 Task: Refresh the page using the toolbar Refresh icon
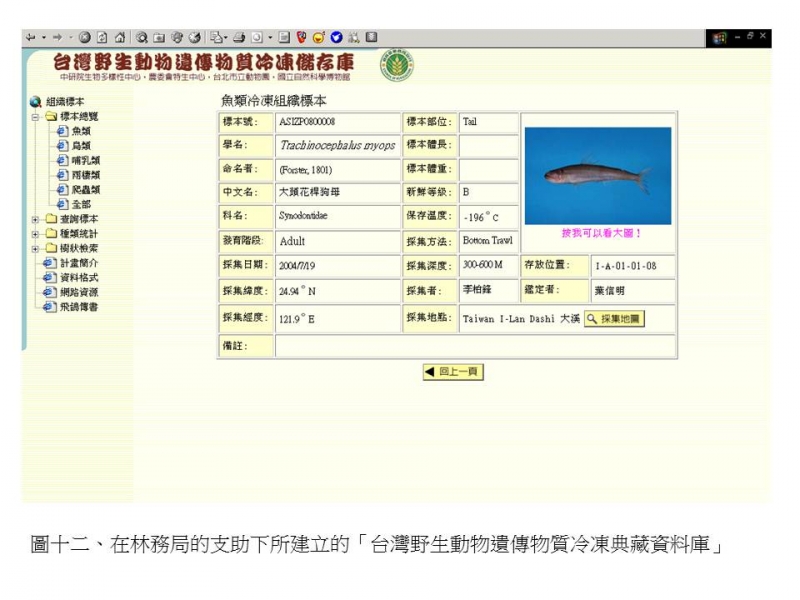[102, 37]
